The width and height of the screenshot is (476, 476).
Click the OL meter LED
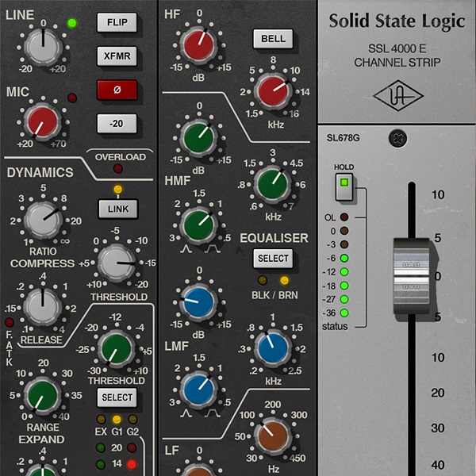(344, 217)
